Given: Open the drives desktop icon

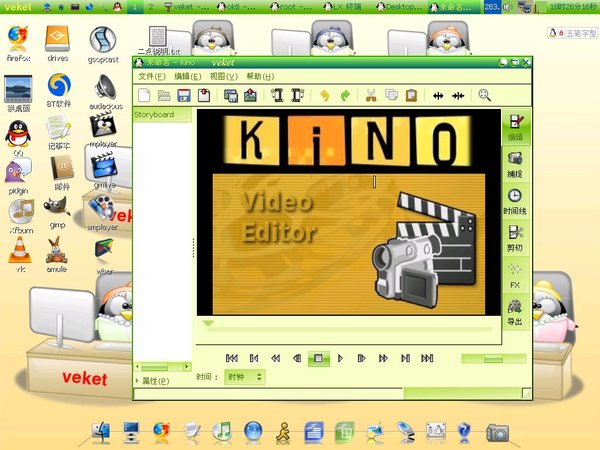Looking at the screenshot, I should 58,43.
